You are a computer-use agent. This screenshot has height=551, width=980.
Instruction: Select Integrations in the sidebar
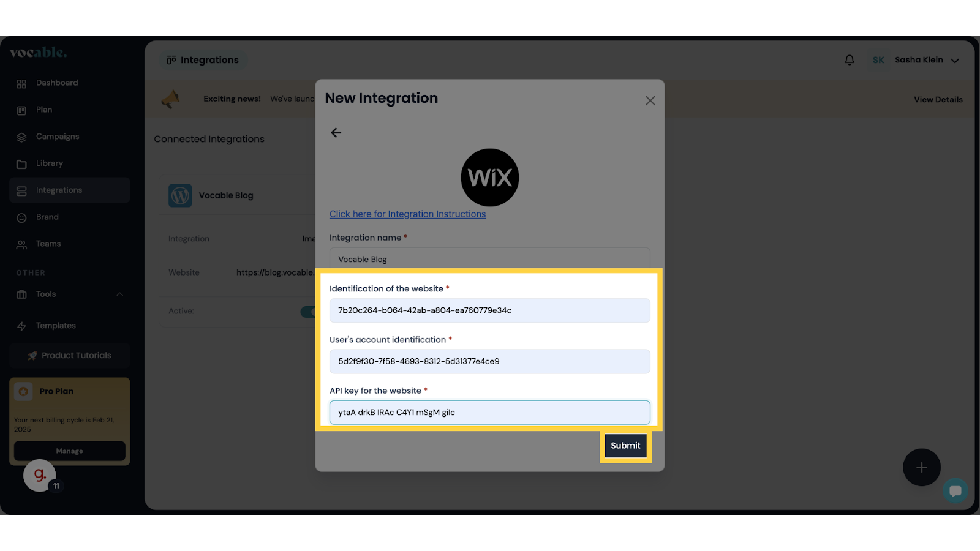(70, 190)
